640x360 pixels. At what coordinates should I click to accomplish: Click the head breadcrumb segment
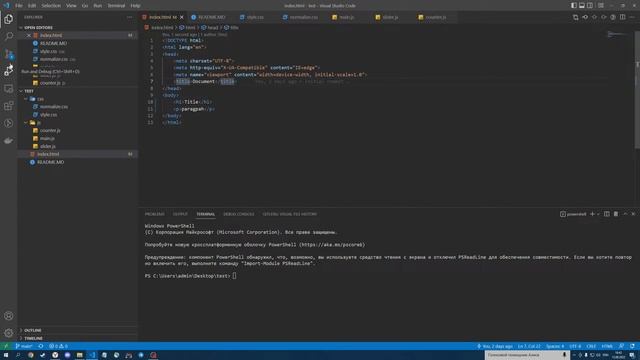point(213,28)
